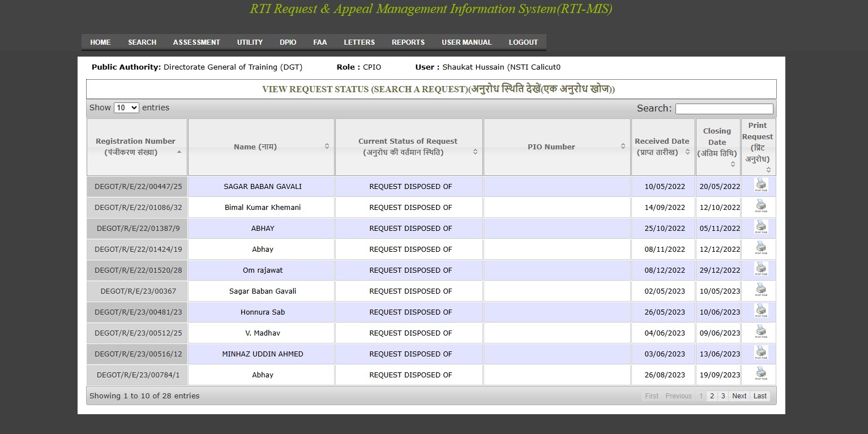Image resolution: width=868 pixels, height=434 pixels.
Task: Sort by PIO Number column
Action: click(557, 147)
